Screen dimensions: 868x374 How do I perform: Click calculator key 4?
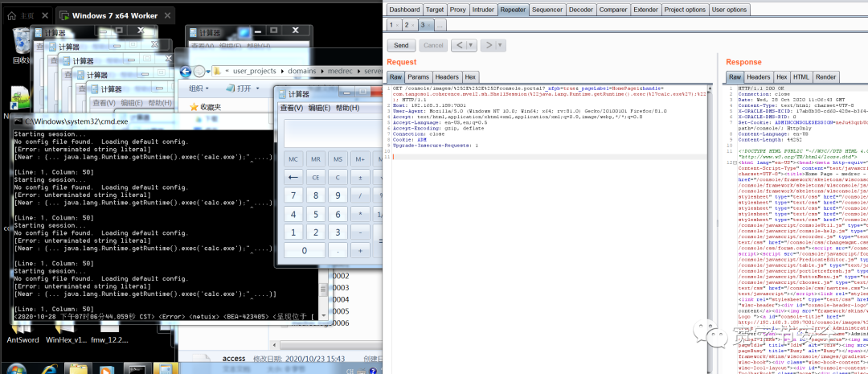[293, 215]
